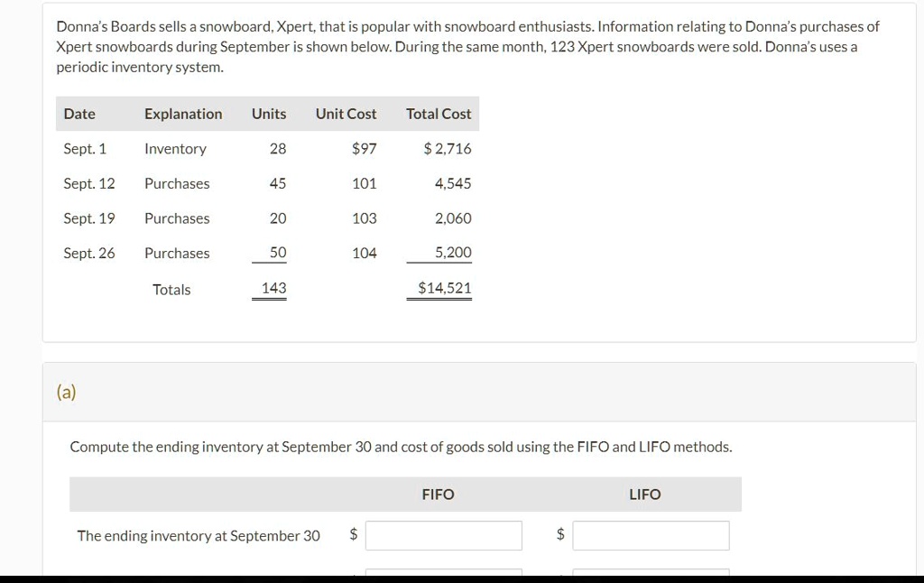Click the total cost value $14,521
This screenshot has height=583, width=924.
coord(445,288)
